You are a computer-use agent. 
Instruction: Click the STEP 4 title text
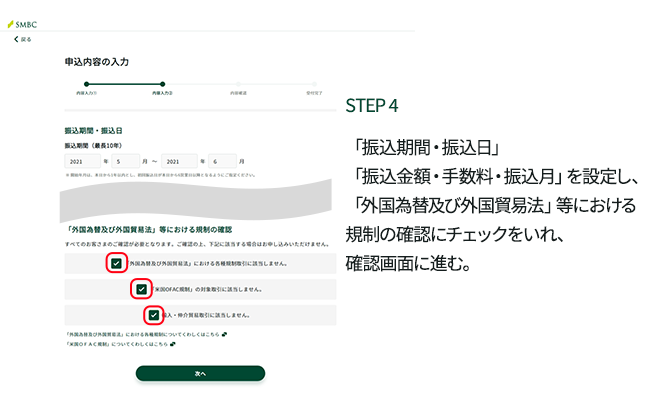click(372, 106)
